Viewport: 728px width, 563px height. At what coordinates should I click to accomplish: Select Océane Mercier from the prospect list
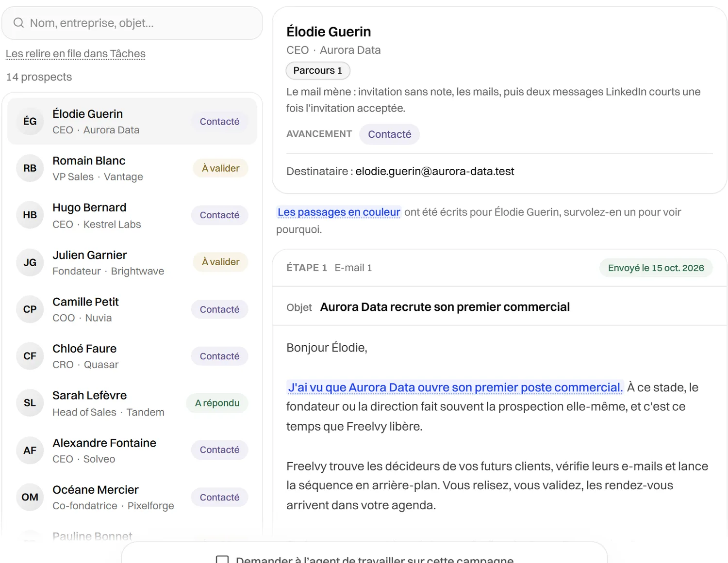pos(132,497)
